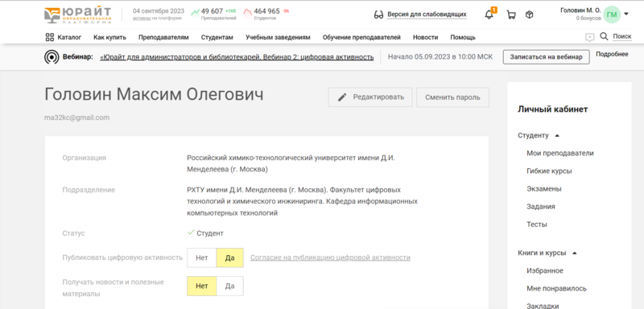644x309 pixels.
Task: Click the red students trend chart icon
Action: click(x=248, y=12)
